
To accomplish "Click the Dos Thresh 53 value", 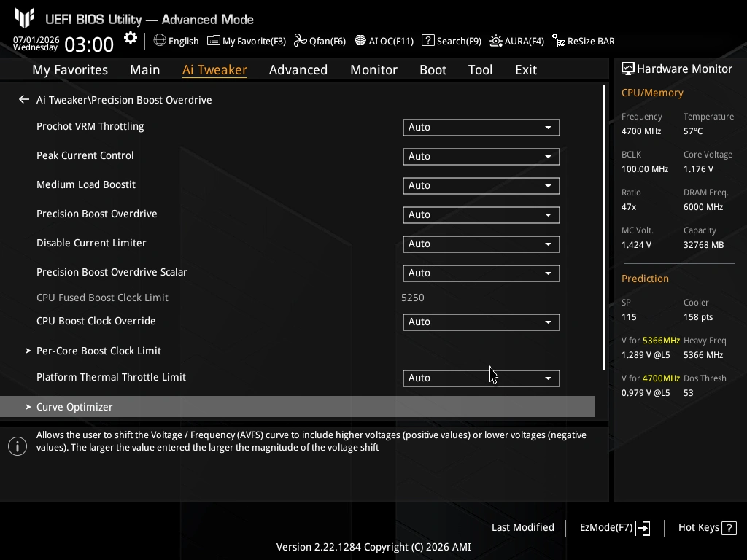I will (689, 393).
